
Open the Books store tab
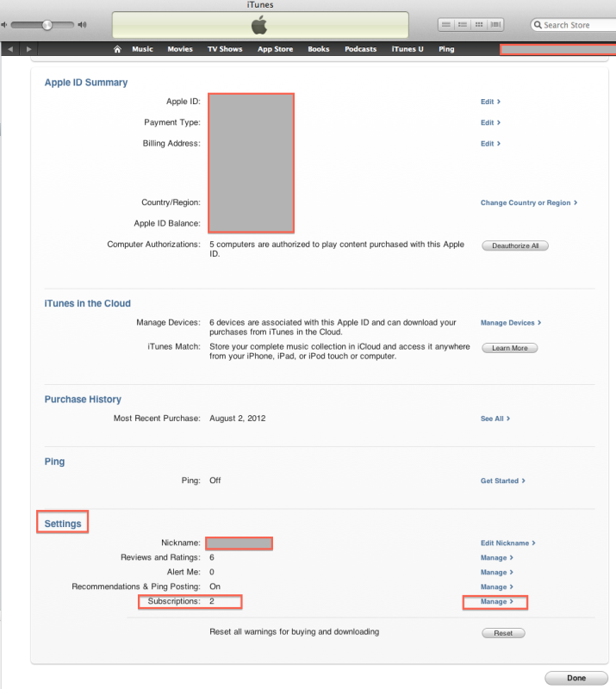pos(318,49)
